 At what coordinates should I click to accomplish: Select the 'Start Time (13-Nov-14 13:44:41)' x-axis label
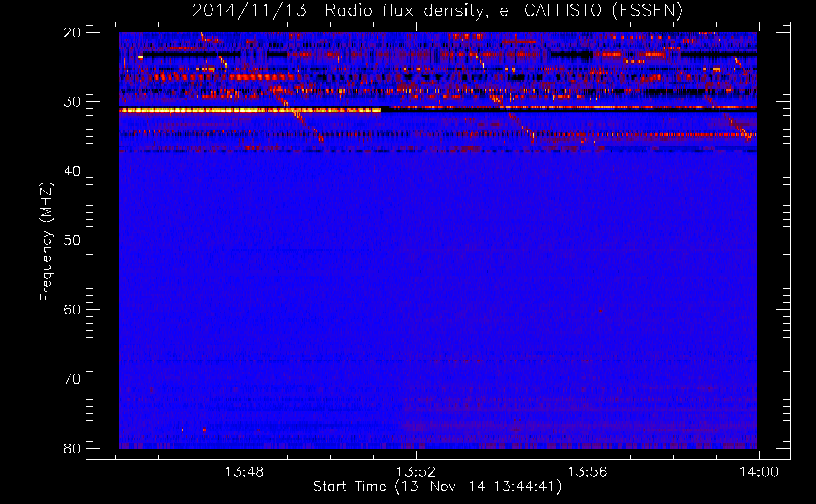437,487
